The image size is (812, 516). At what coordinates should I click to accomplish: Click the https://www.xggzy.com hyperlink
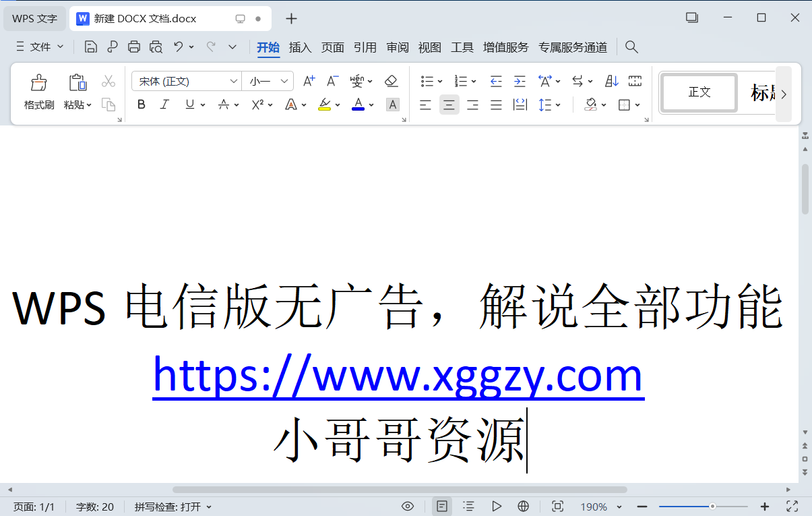[x=398, y=376]
